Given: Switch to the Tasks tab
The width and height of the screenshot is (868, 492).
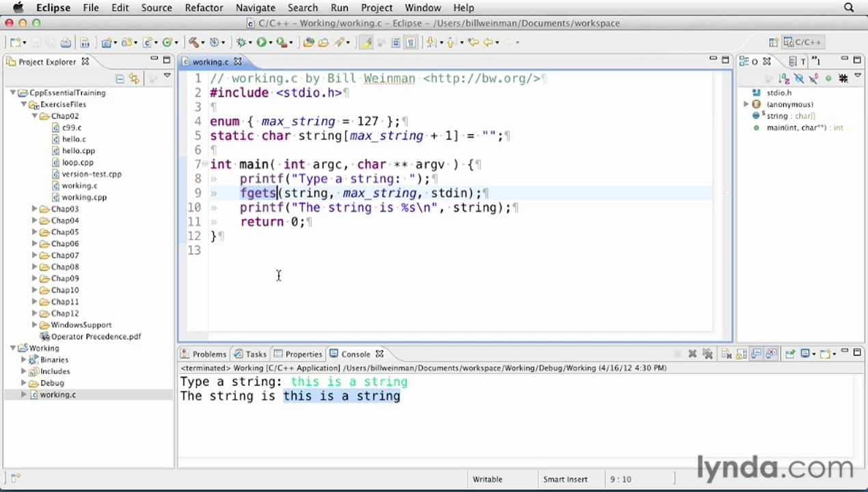Looking at the screenshot, I should tap(250, 354).
